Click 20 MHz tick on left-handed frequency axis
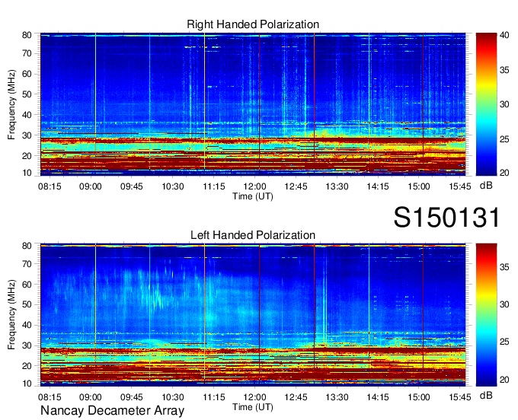 [x=27, y=366]
